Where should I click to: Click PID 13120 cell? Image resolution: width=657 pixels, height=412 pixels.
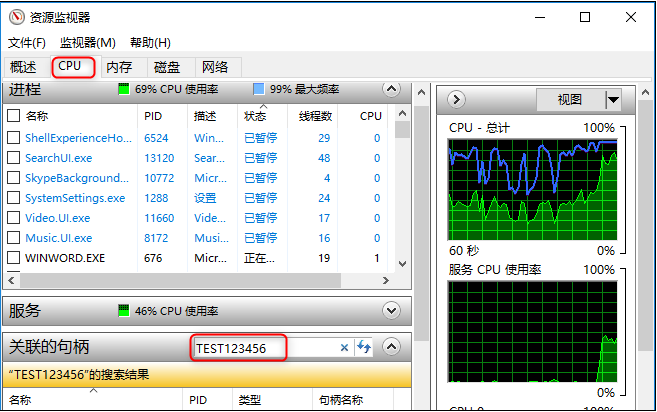click(159, 158)
